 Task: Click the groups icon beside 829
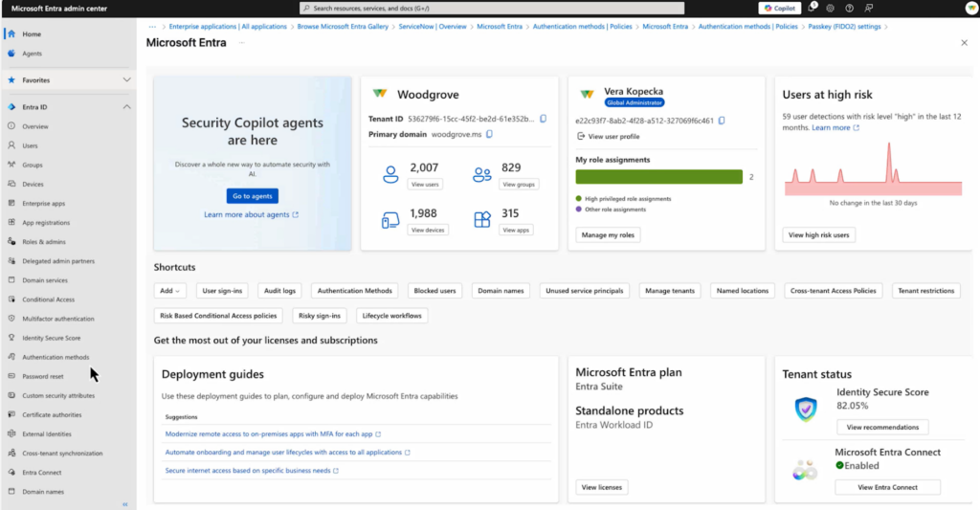pos(482,174)
